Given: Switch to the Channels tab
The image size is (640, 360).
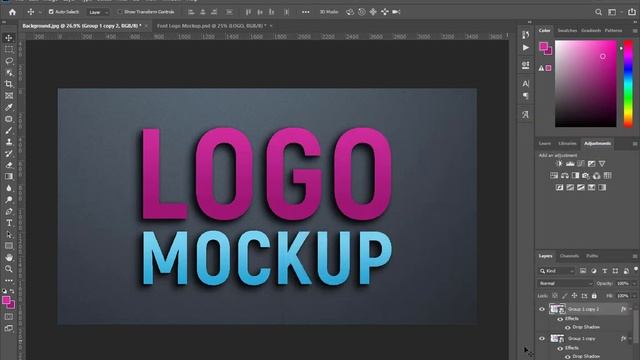Looking at the screenshot, I should point(569,256).
